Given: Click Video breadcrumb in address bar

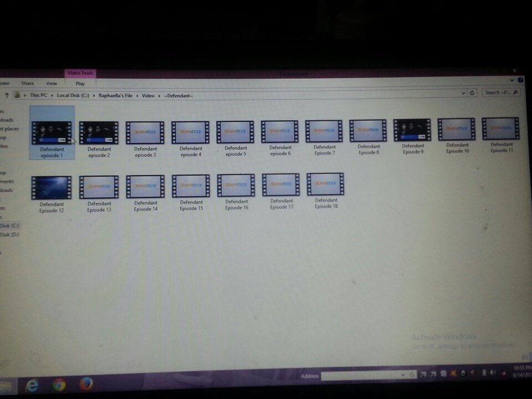Looking at the screenshot, I should [148, 96].
